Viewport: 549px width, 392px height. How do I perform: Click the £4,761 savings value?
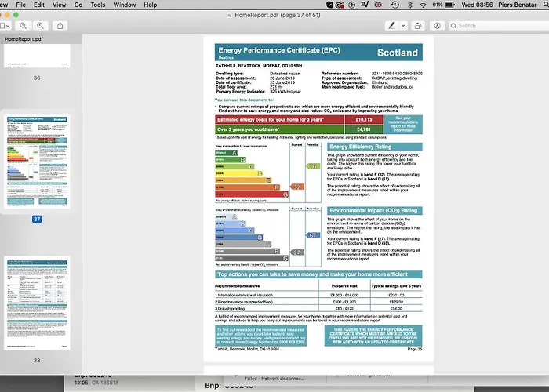tap(364, 129)
